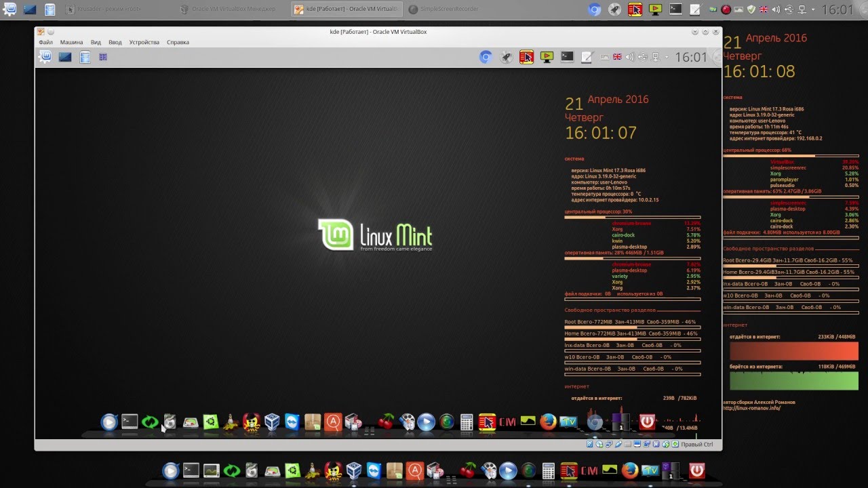Image resolution: width=868 pixels, height=488 pixels.
Task: Click red power button in host dock
Action: point(696,470)
